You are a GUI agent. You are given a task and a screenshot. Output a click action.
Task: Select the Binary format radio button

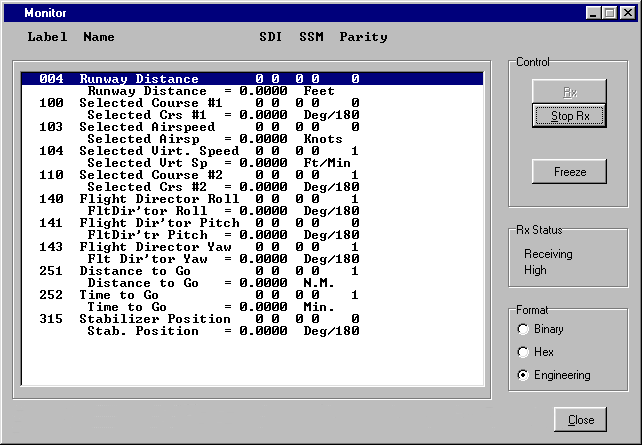(525, 329)
